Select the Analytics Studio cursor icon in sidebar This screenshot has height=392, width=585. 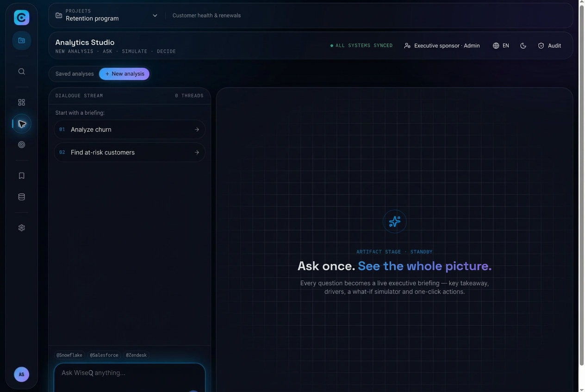tap(22, 124)
